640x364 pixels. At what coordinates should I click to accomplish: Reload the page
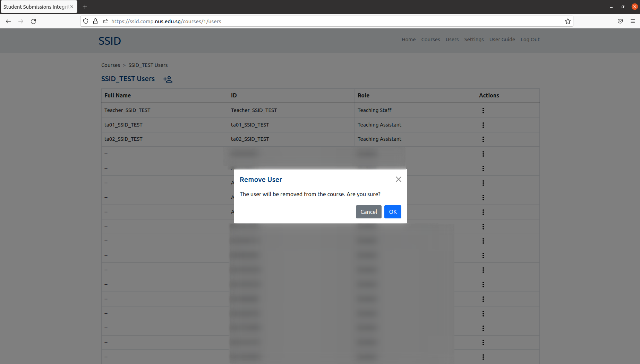[x=33, y=21]
